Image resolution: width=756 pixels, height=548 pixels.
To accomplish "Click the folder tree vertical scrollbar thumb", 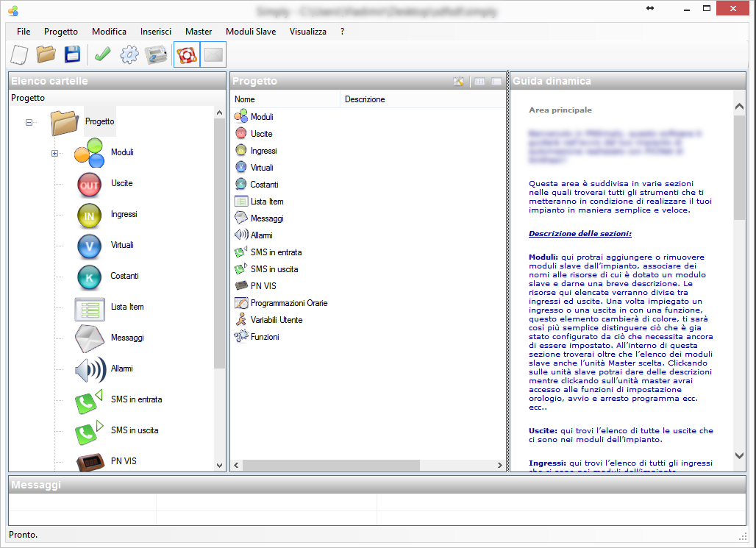I will point(219,243).
